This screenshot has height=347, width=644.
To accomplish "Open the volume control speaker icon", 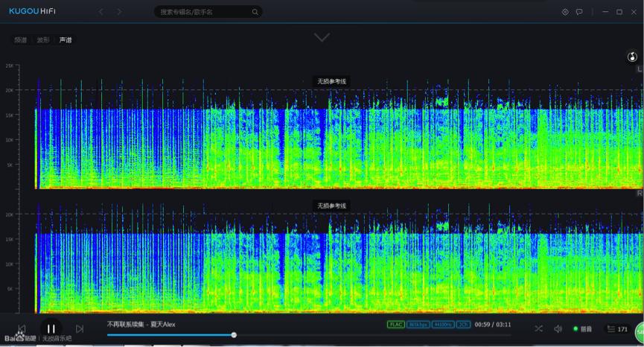I will [x=558, y=328].
